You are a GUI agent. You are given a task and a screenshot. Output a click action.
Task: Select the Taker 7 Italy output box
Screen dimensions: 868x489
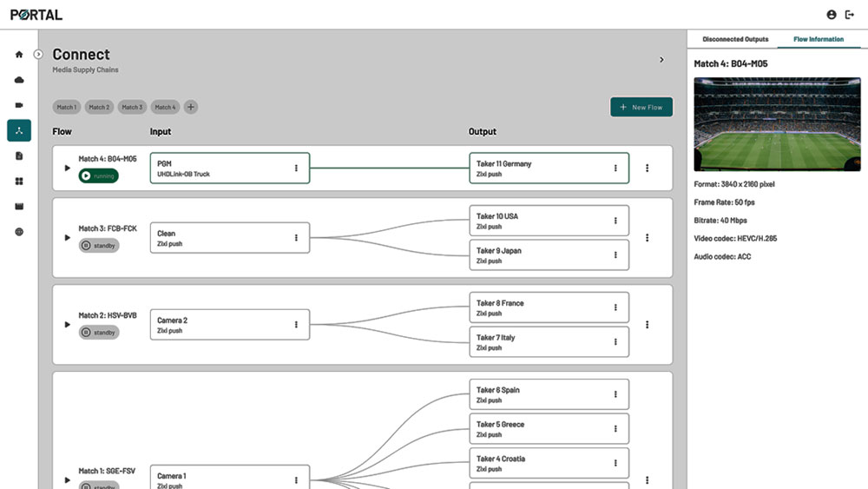[x=549, y=341]
